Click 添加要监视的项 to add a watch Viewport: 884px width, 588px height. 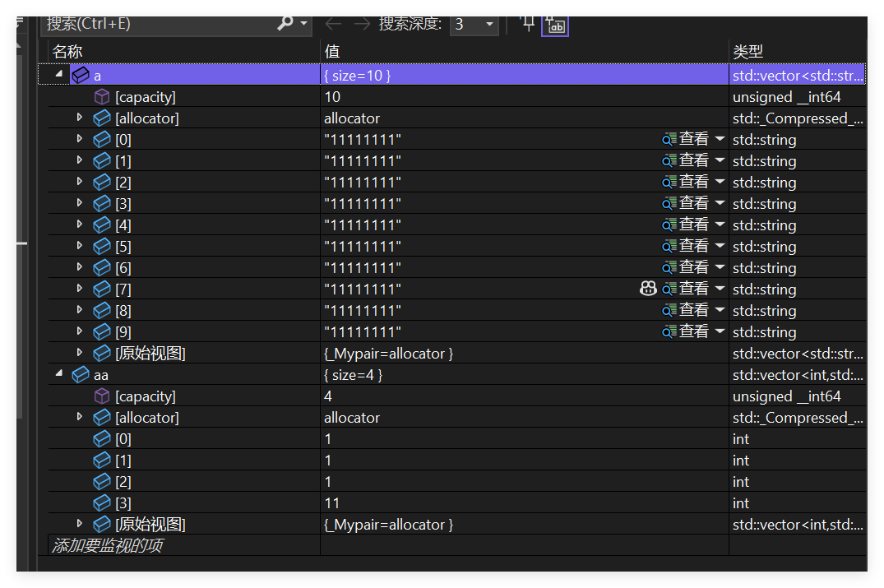pos(108,545)
